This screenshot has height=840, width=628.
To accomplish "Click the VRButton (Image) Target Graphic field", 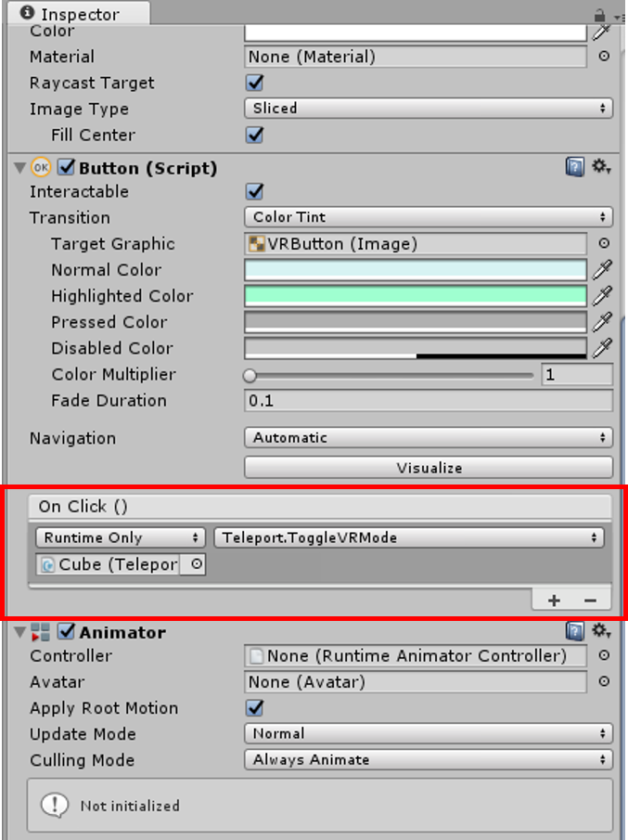I will (416, 244).
